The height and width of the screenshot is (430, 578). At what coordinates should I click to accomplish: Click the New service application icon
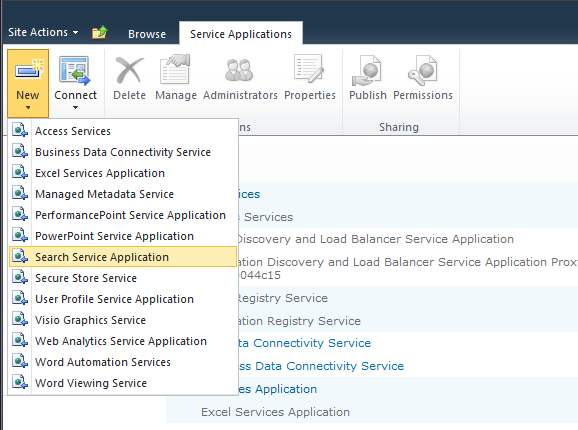[x=29, y=69]
